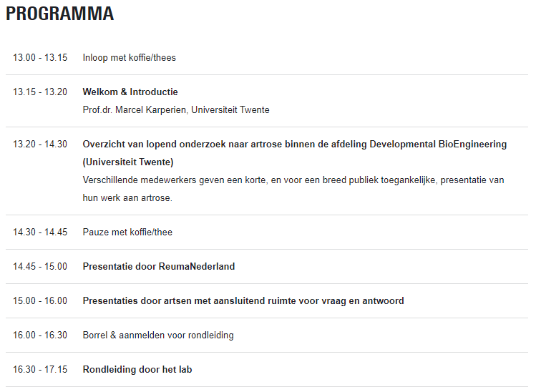Select the 16.30 - 17.15 time slot

click(x=40, y=369)
